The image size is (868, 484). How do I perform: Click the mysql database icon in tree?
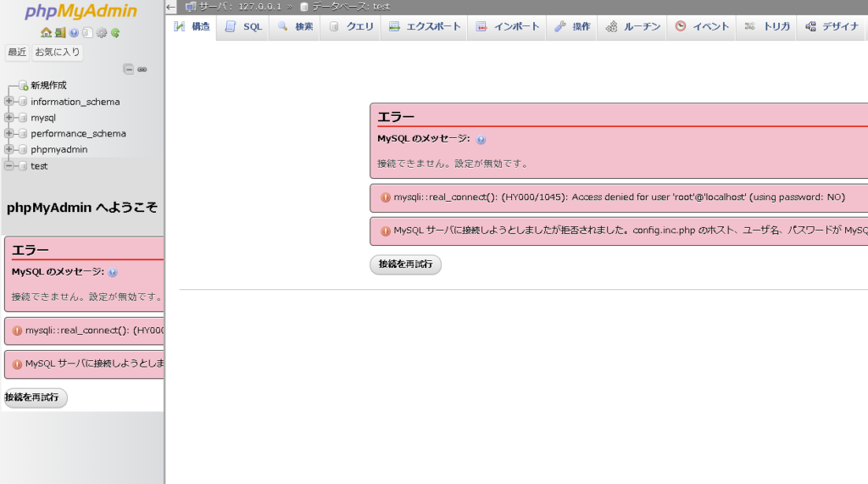pos(23,118)
